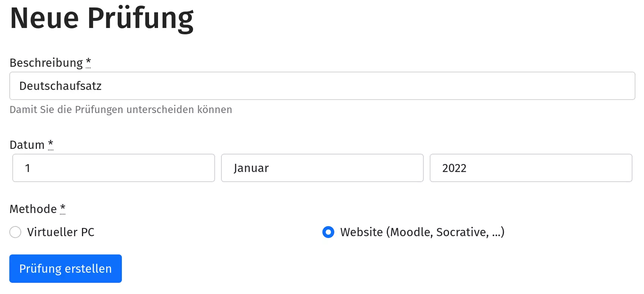The width and height of the screenshot is (644, 294).
Task: Click the Methode field label
Action: pyautogui.click(x=33, y=209)
